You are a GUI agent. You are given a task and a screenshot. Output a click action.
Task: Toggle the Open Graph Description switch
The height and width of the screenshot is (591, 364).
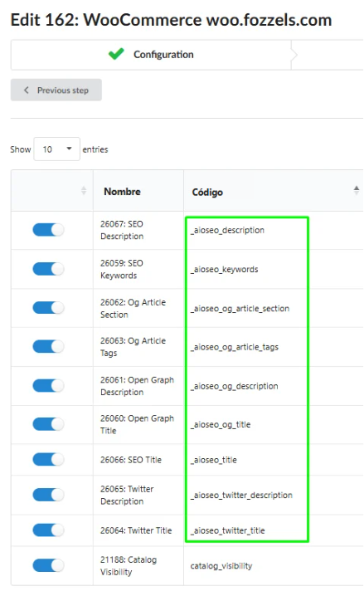[48, 386]
